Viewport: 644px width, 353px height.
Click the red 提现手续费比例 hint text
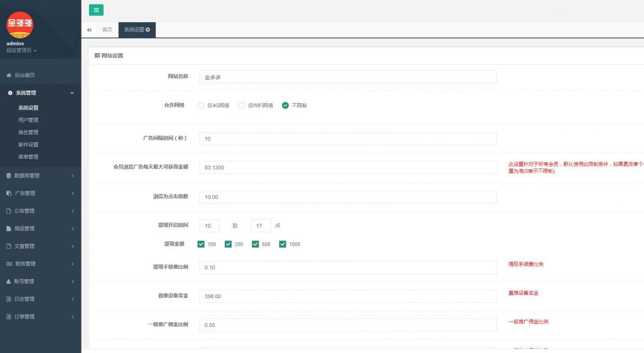tap(526, 264)
